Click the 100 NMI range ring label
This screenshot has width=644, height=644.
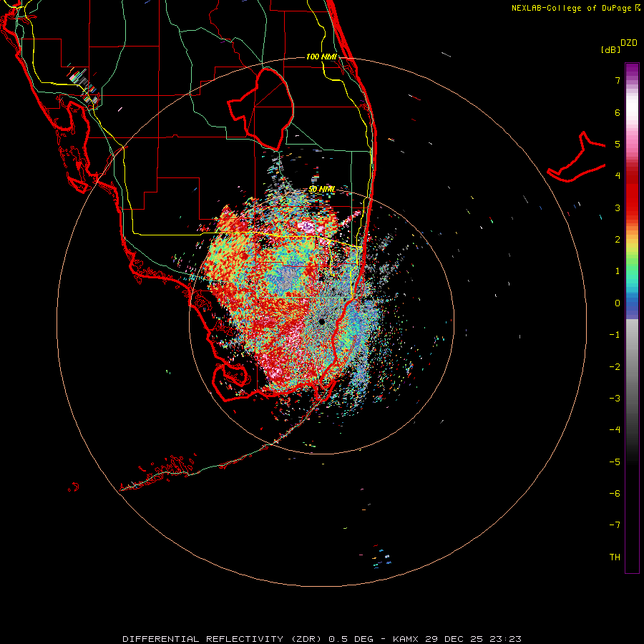coord(321,57)
